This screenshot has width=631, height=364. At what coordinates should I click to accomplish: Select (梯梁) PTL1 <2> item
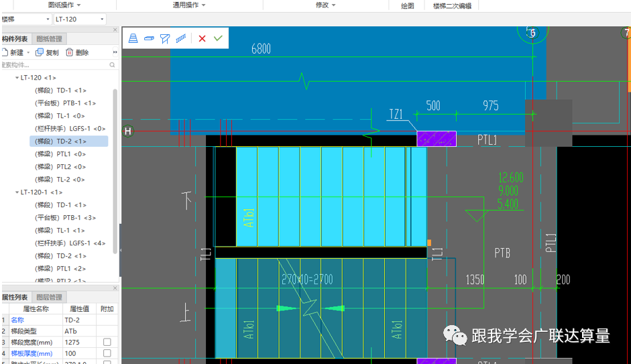point(60,269)
